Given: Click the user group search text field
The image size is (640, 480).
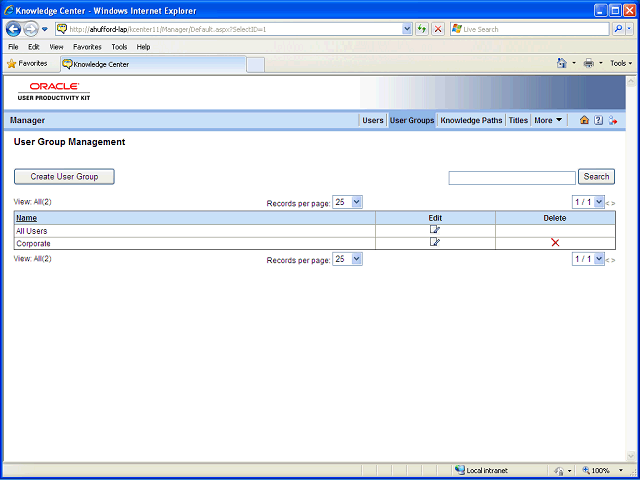Looking at the screenshot, I should click(x=512, y=178).
